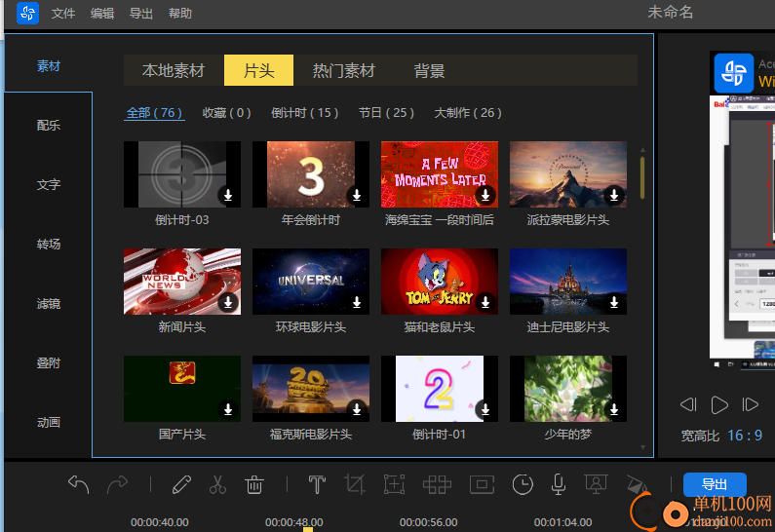Image resolution: width=775 pixels, height=532 pixels.
Task: Click the blue 导出 export button
Action: (715, 484)
